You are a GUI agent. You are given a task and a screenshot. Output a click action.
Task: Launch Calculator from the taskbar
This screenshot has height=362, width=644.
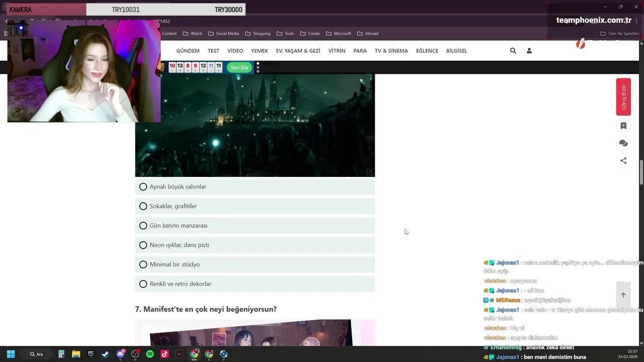61,354
